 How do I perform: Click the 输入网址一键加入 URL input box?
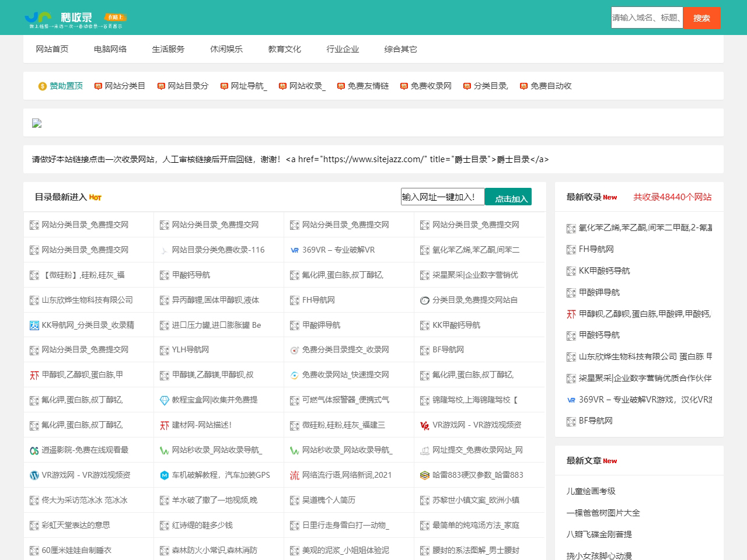[442, 197]
